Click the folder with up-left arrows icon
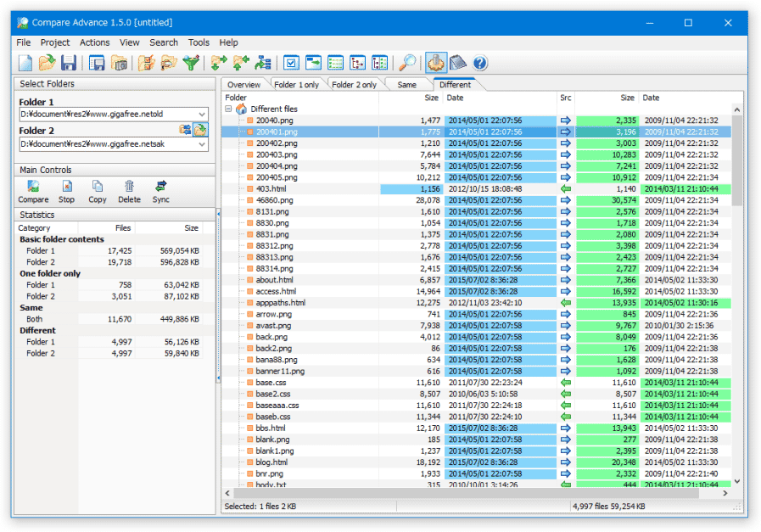The image size is (761, 532). coord(241,63)
